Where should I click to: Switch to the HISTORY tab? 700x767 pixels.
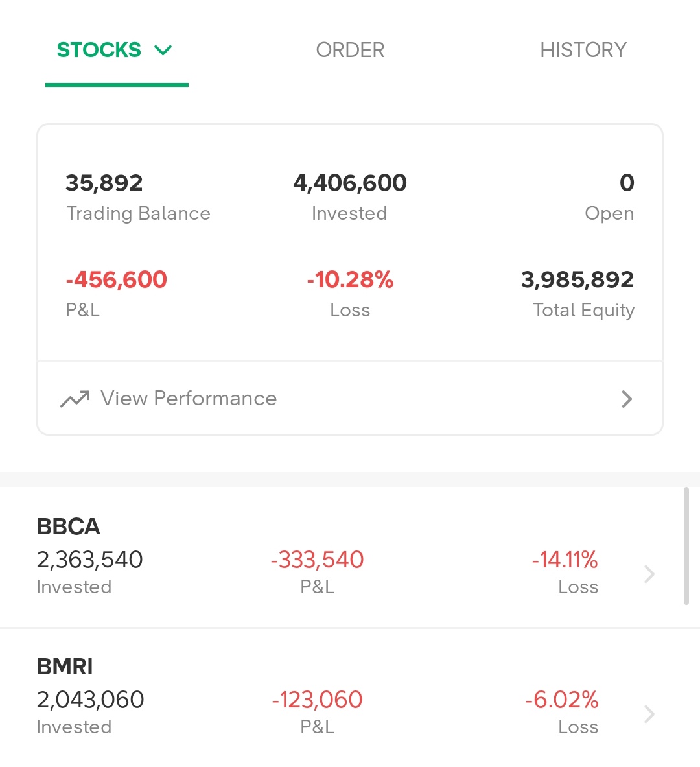[583, 50]
